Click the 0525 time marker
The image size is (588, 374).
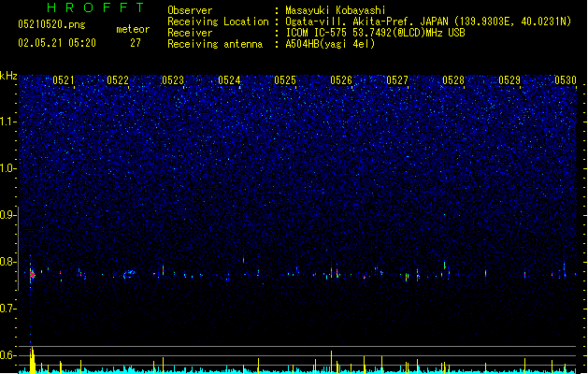pyautogui.click(x=285, y=80)
